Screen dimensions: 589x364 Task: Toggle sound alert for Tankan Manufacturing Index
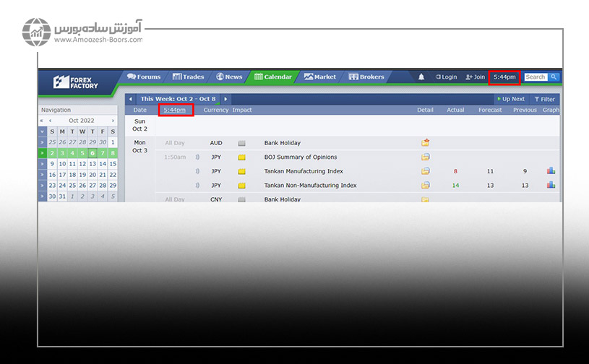pos(197,171)
